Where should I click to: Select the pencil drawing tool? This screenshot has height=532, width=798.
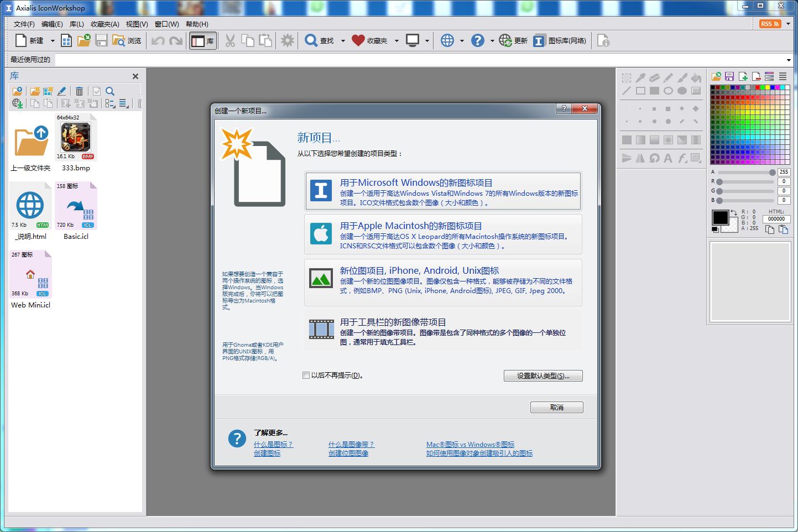668,78
